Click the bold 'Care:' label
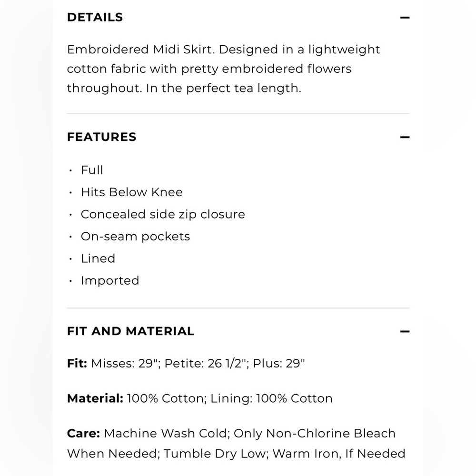Viewport: 476px width, 476px height. (83, 434)
